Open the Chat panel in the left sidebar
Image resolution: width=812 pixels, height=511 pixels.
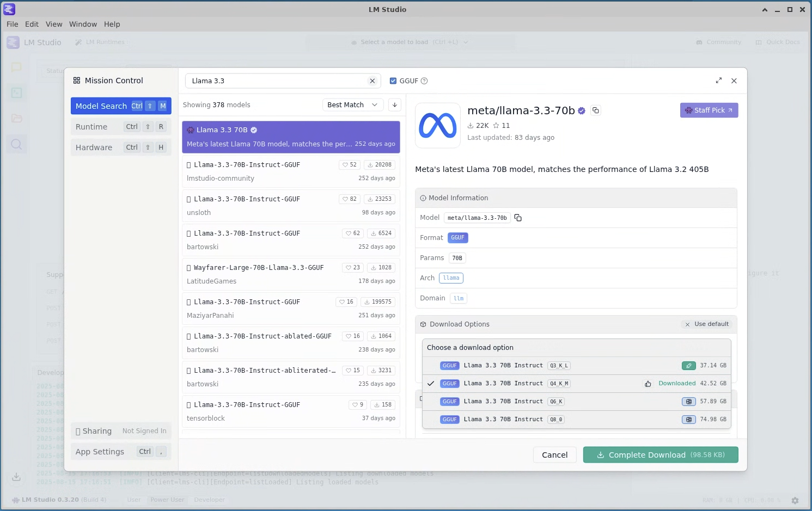coord(16,67)
